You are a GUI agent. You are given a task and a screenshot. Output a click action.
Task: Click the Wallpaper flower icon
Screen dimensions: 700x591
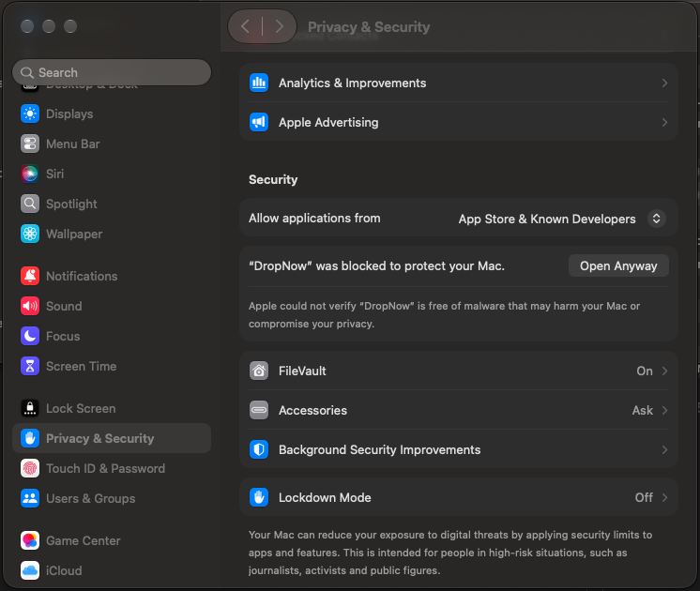point(30,234)
